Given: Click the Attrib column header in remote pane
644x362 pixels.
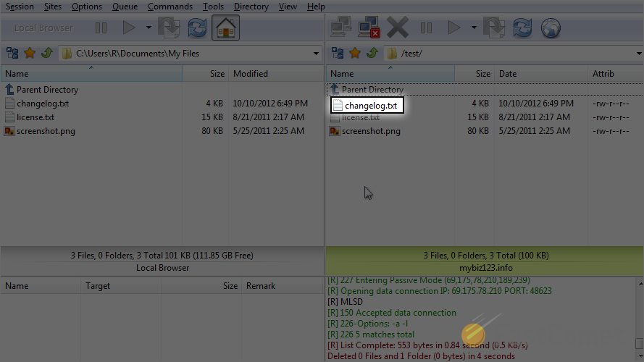Looking at the screenshot, I should [x=603, y=74].
